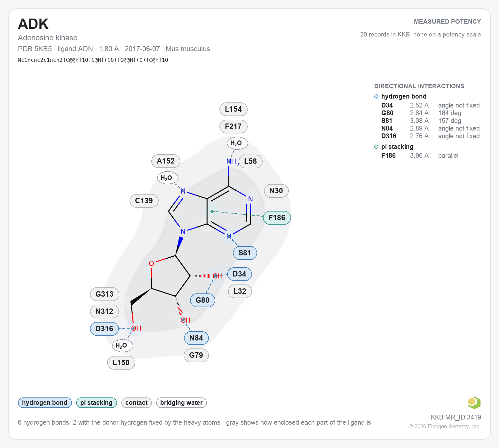Image resolution: width=499 pixels, height=448 pixels.
Task: Click the water molecule above L150
Action: pyautogui.click(x=122, y=346)
